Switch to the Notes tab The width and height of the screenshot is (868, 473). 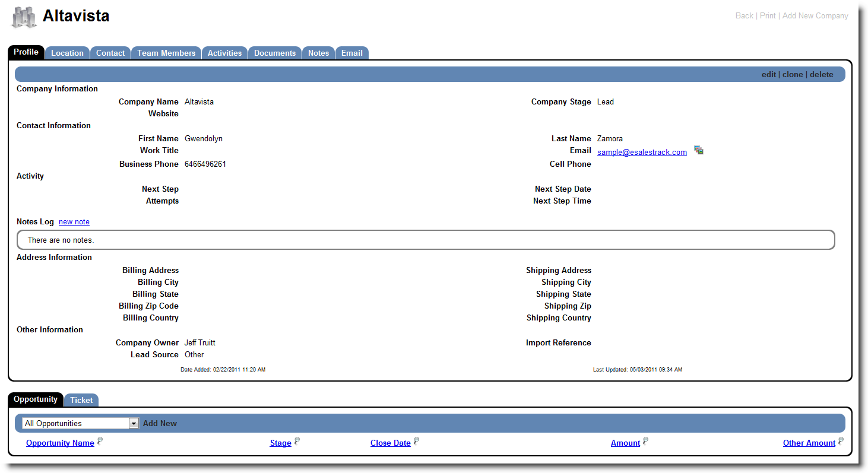(318, 53)
